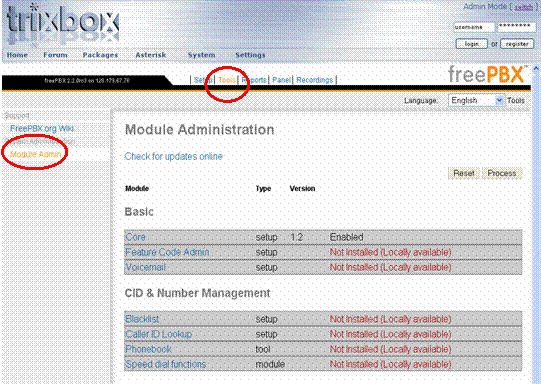Image resolution: width=541 pixels, height=384 pixels.
Task: Click the register button
Action: click(x=517, y=44)
